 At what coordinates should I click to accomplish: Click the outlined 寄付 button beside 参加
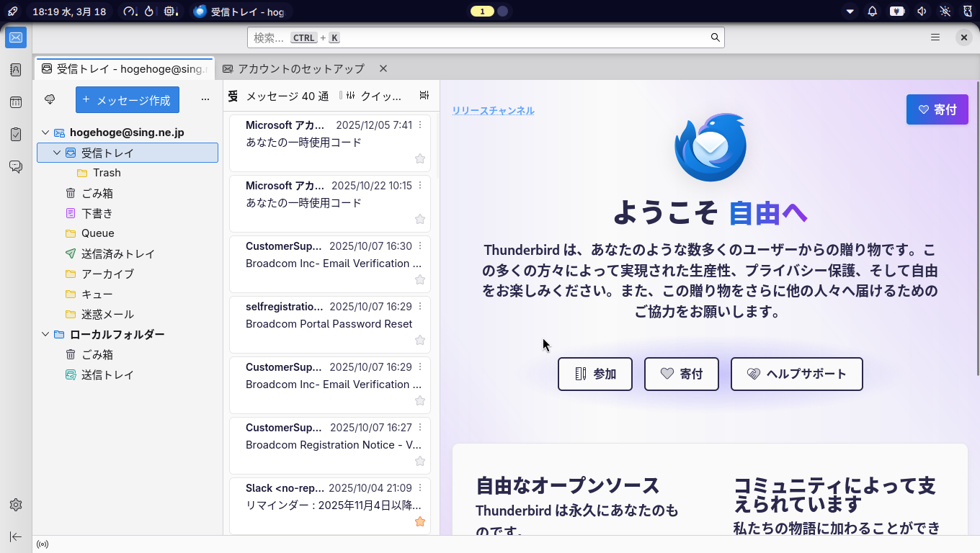682,374
